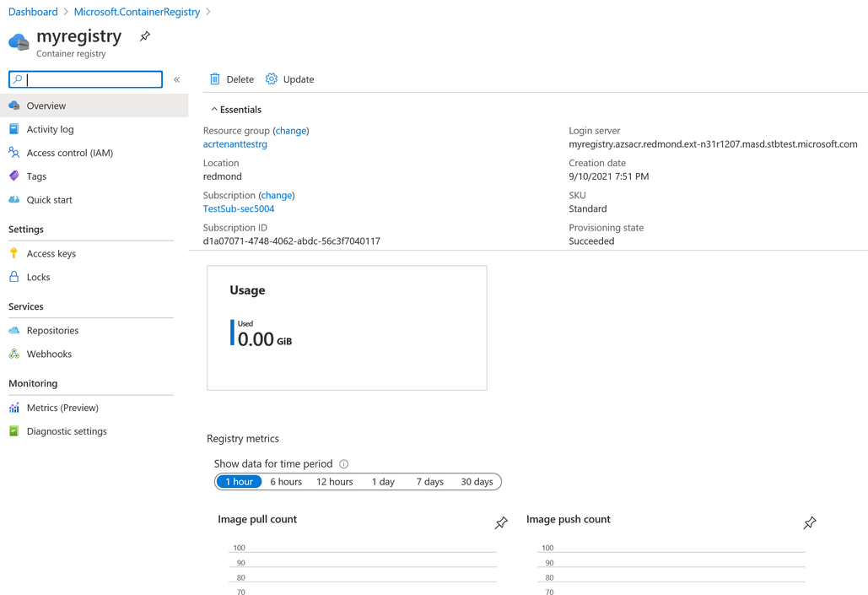Click the Webhooks icon
This screenshot has height=595, width=868.
pos(14,354)
